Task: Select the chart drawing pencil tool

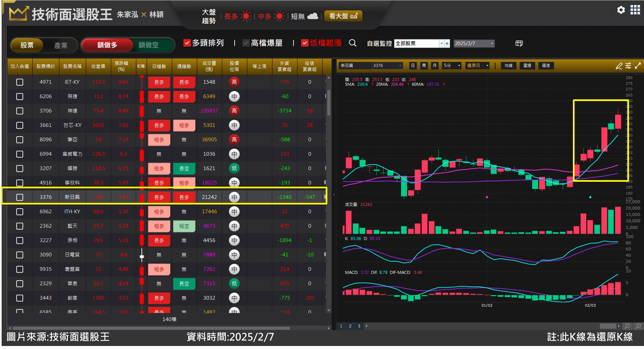Action: pos(619,66)
